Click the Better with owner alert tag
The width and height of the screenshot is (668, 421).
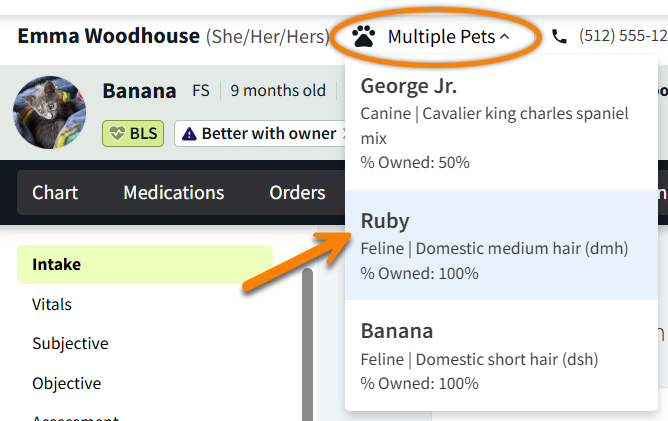260,134
